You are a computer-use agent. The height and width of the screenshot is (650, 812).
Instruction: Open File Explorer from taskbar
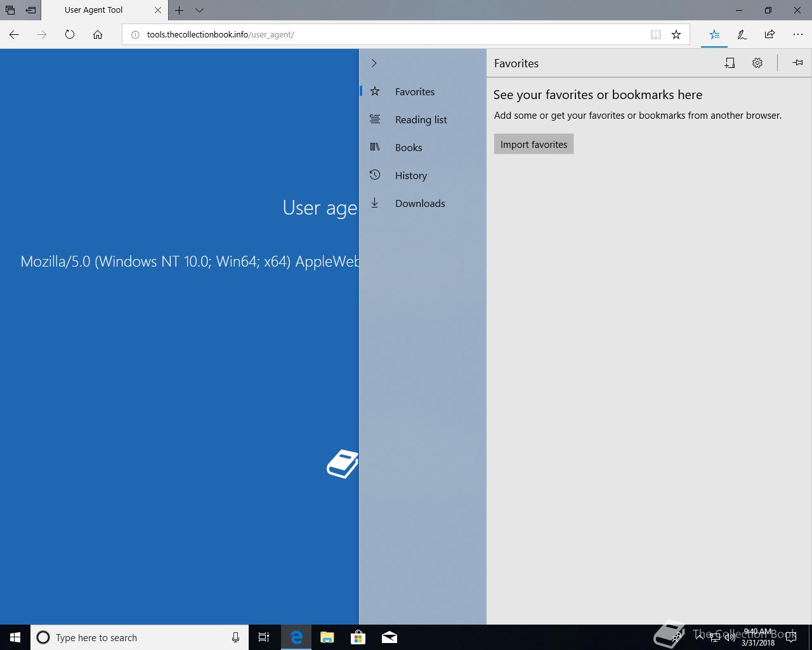coord(327,637)
